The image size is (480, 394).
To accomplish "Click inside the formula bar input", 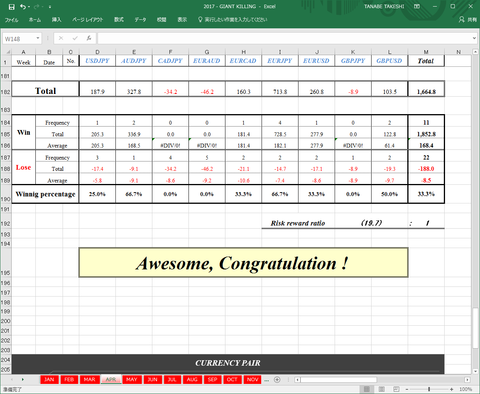I will click(x=284, y=38).
